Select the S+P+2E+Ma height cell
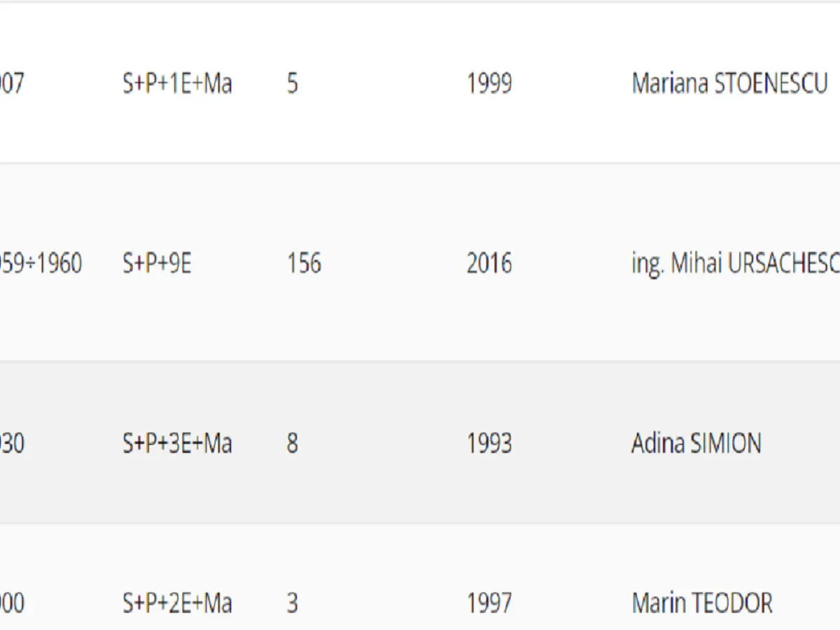The width and height of the screenshot is (840, 630). click(177, 603)
